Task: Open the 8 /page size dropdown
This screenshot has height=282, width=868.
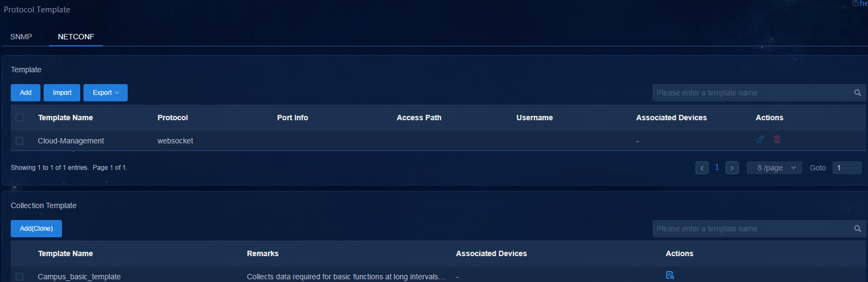Action: (x=774, y=168)
